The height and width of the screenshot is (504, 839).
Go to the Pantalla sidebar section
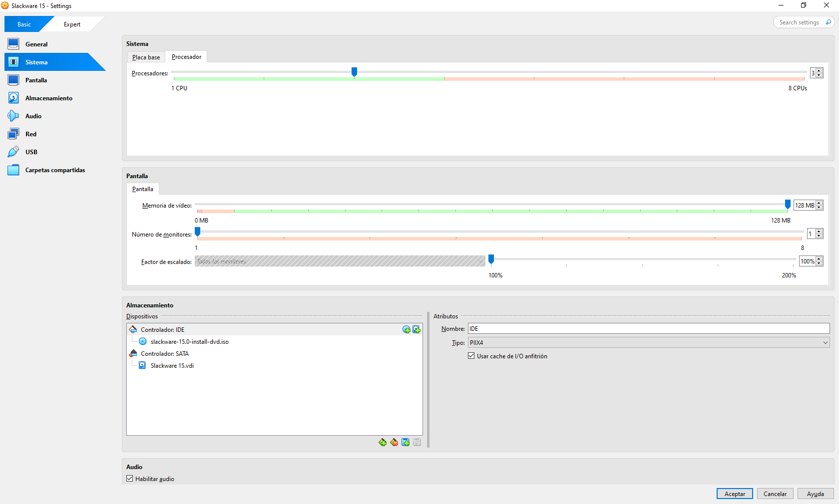tap(55, 80)
